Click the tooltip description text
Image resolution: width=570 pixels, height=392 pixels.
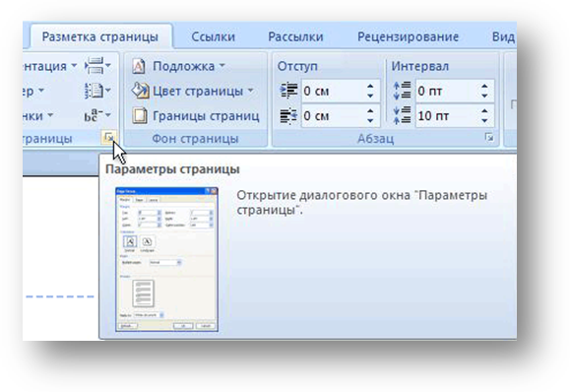pos(361,203)
